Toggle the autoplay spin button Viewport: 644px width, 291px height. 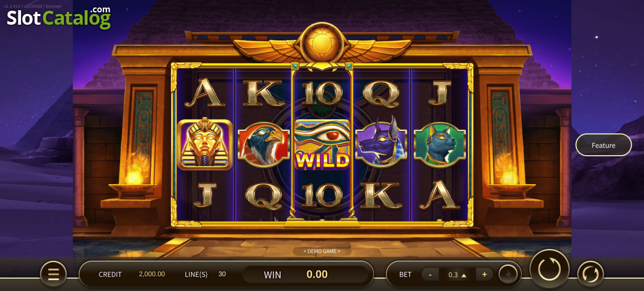[590, 274]
